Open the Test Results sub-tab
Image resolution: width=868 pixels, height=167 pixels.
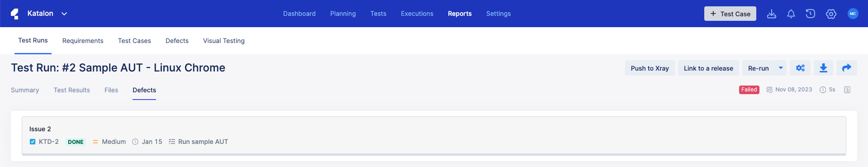tap(72, 90)
